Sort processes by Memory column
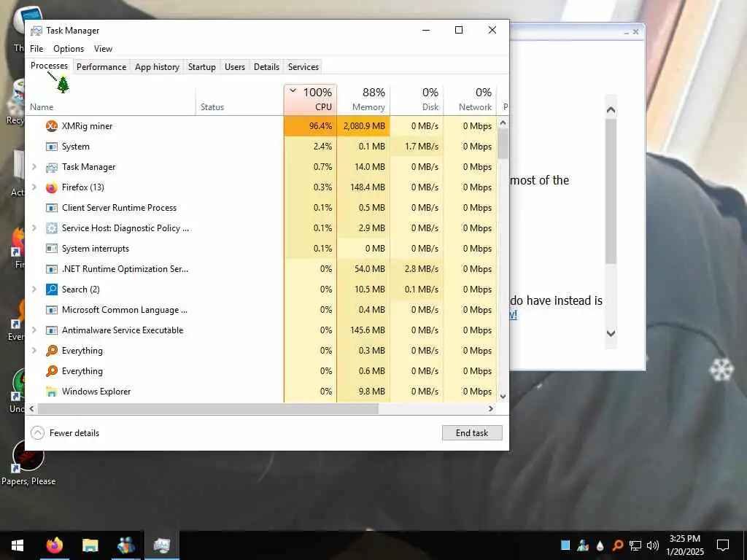 tap(363, 99)
